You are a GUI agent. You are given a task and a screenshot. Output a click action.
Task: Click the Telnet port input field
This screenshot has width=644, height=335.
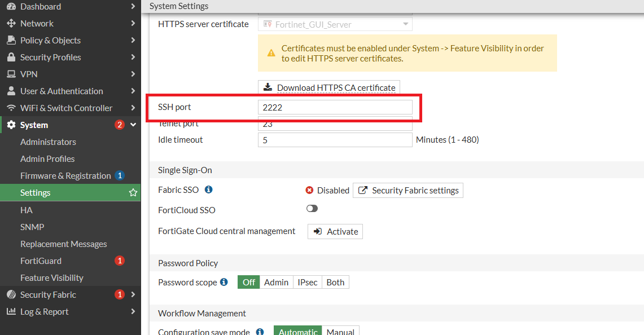335,124
